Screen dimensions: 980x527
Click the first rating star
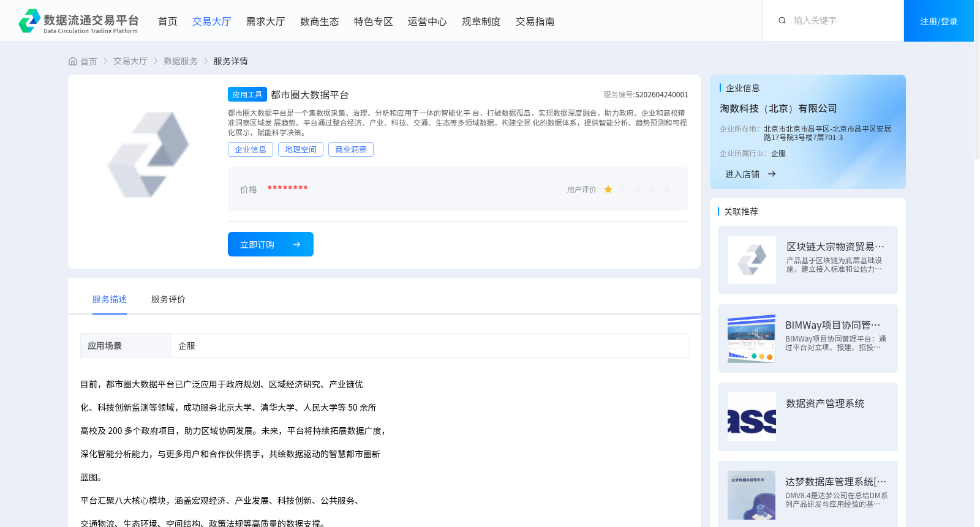pos(608,190)
